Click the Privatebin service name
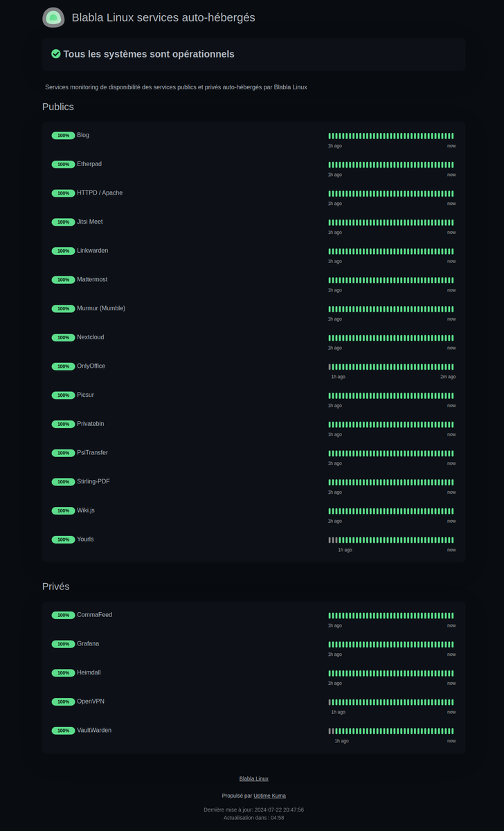Viewport: 504px width, 831px height. click(91, 424)
